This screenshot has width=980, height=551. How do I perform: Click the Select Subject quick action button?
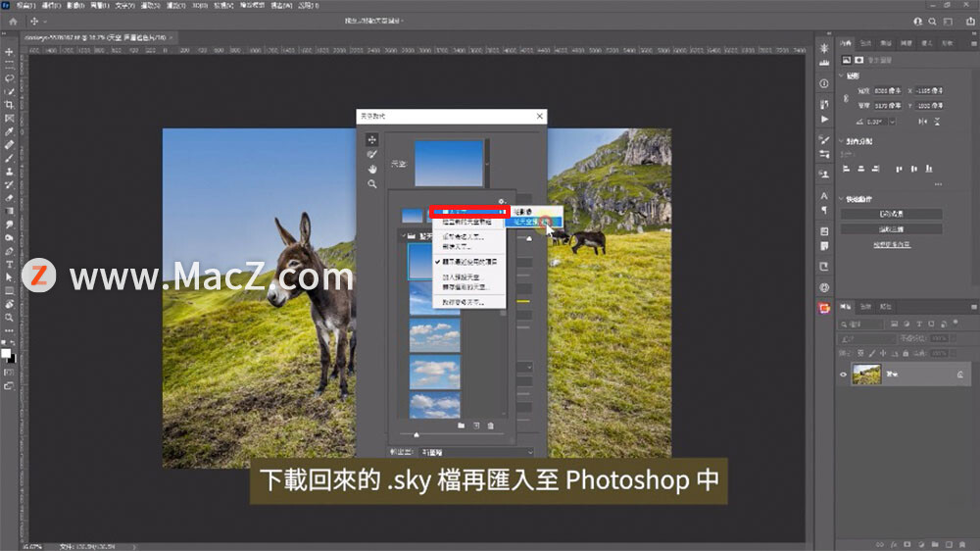pos(891,229)
